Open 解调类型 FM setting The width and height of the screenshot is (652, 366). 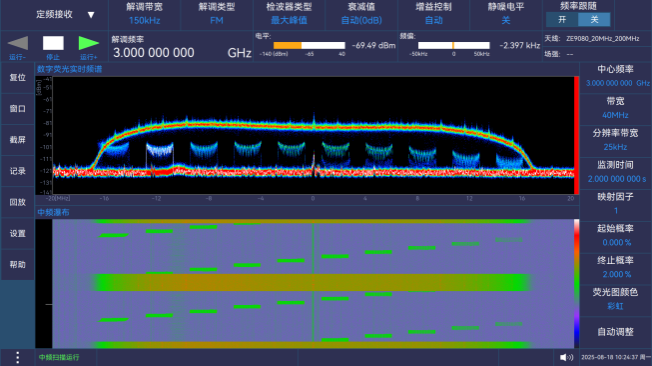[x=217, y=14]
